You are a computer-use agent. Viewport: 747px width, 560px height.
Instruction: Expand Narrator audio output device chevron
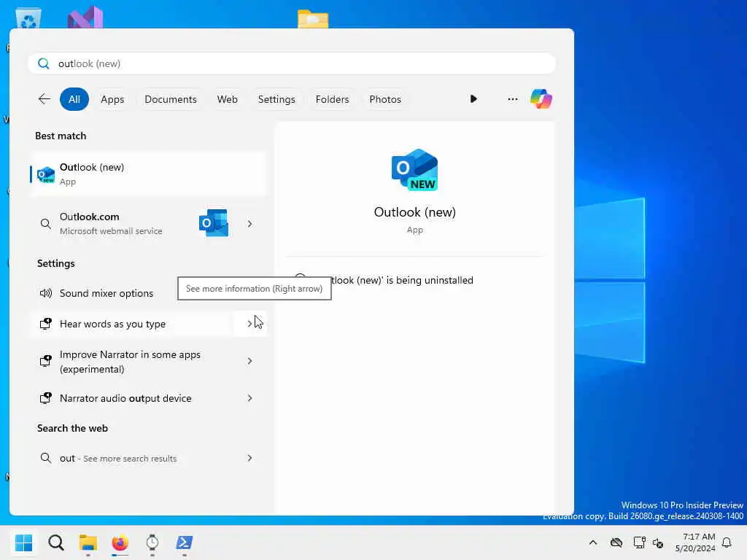249,398
